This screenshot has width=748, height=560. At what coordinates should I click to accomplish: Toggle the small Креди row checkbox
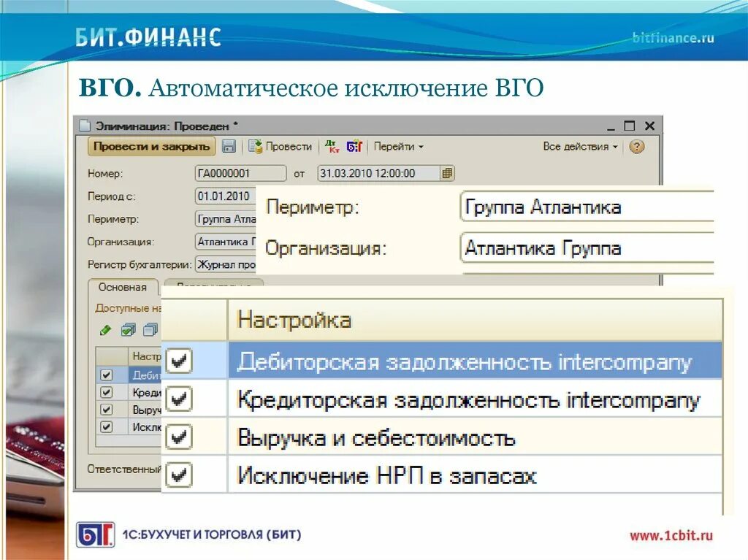pos(107,392)
